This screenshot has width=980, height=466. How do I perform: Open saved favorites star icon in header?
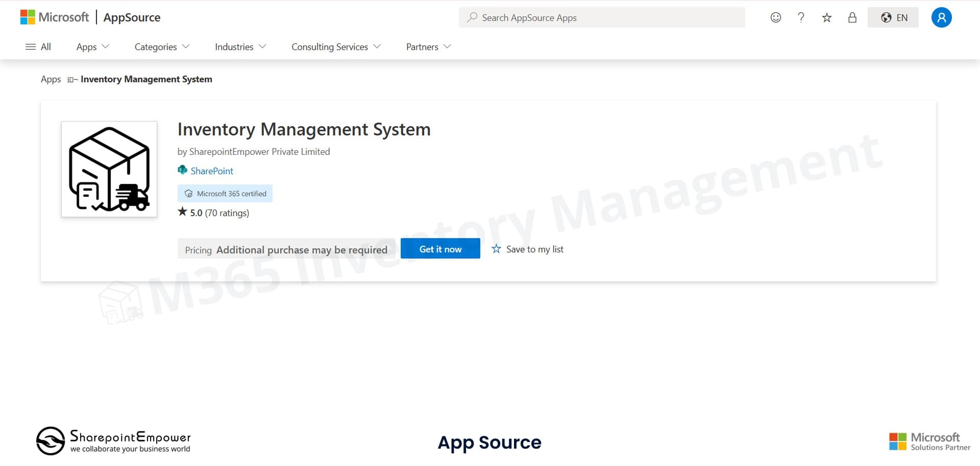[x=827, y=17]
